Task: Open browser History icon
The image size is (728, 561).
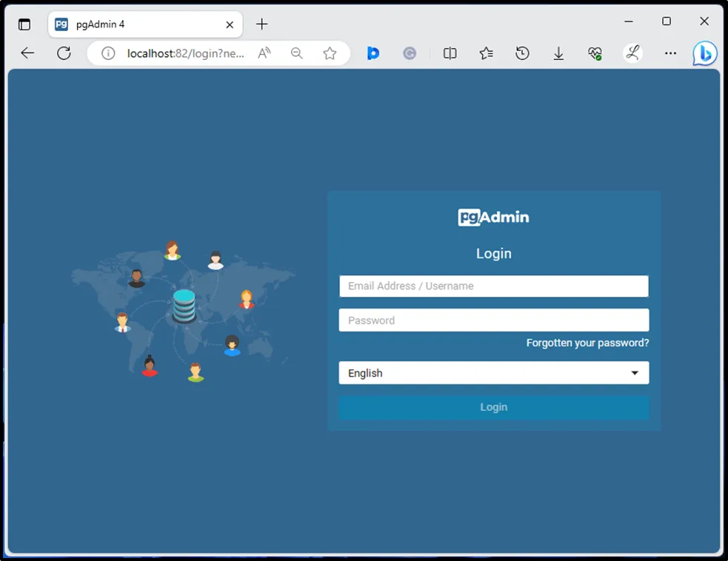Action: pos(522,53)
